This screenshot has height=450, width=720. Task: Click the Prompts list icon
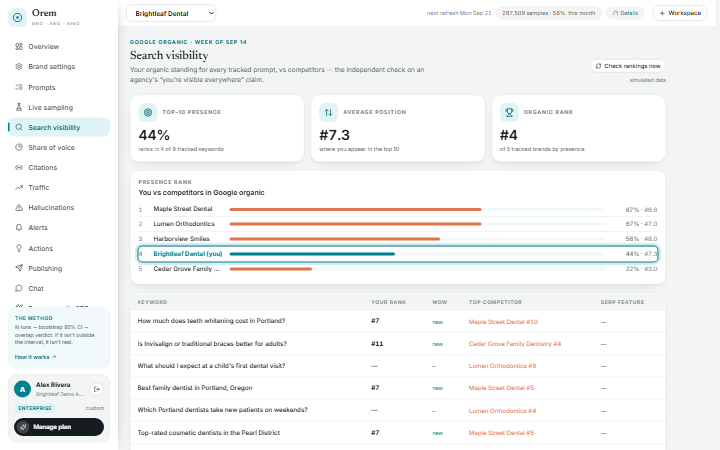(19, 87)
